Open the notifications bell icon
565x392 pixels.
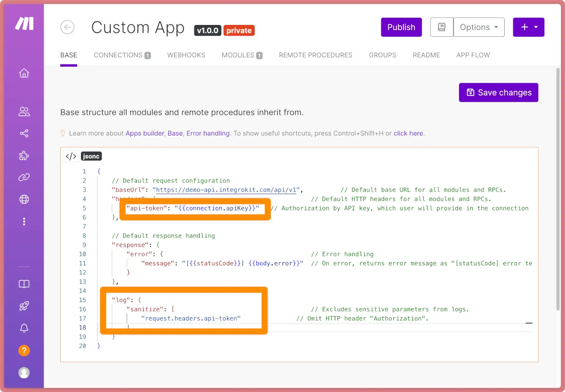[x=24, y=328]
